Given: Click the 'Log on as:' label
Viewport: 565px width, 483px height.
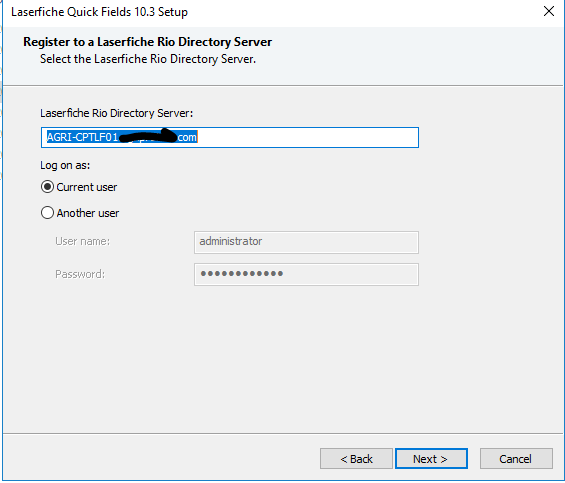Looking at the screenshot, I should pos(65,165).
